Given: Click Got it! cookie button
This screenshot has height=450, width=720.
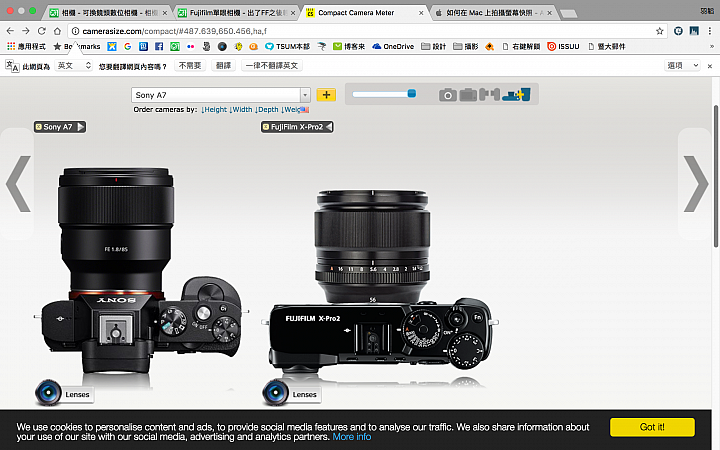Looking at the screenshot, I should 652,427.
